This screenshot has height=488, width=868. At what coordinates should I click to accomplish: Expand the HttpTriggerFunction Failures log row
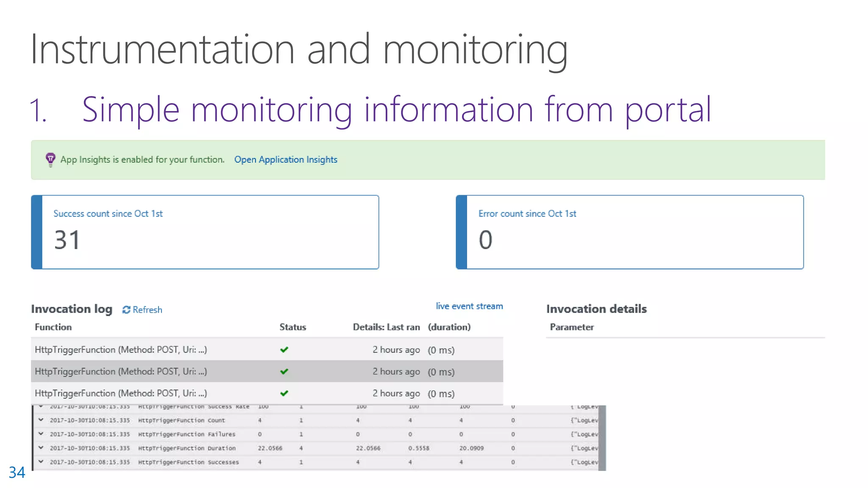tap(41, 434)
